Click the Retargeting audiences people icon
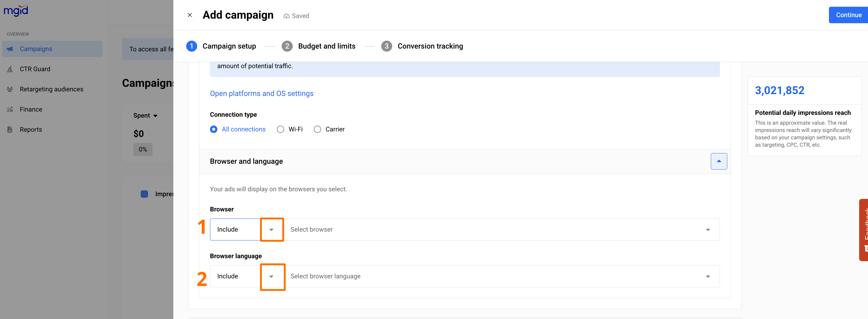The width and height of the screenshot is (868, 319). pyautogui.click(x=10, y=89)
